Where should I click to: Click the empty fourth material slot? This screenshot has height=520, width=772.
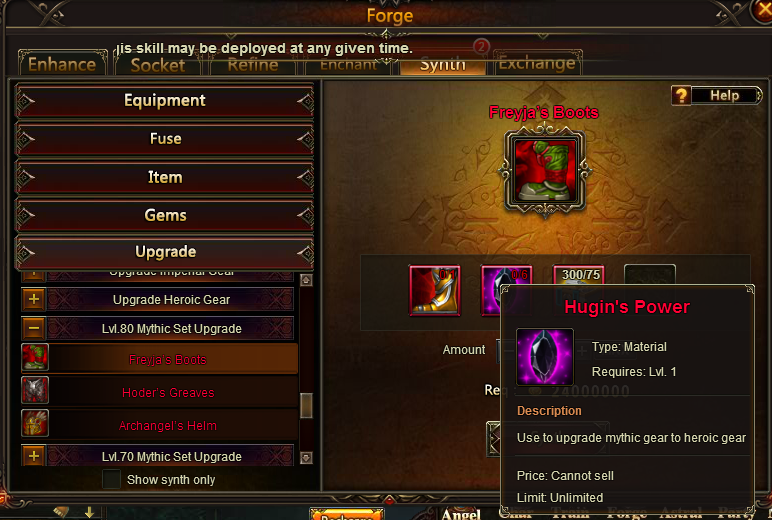[650, 275]
